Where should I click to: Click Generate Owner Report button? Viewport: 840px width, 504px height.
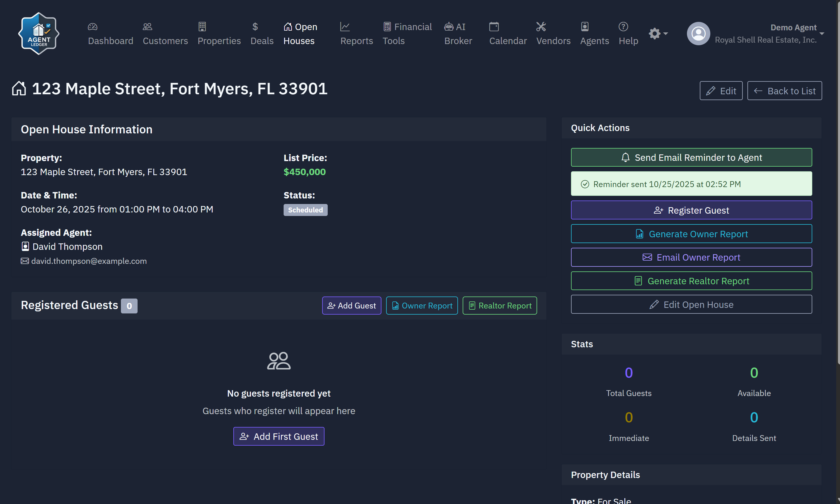(691, 234)
